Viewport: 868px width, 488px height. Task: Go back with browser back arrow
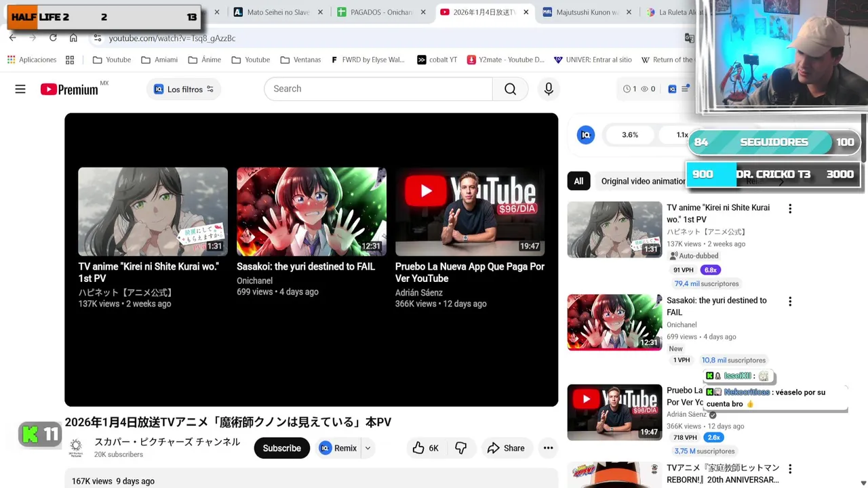12,38
